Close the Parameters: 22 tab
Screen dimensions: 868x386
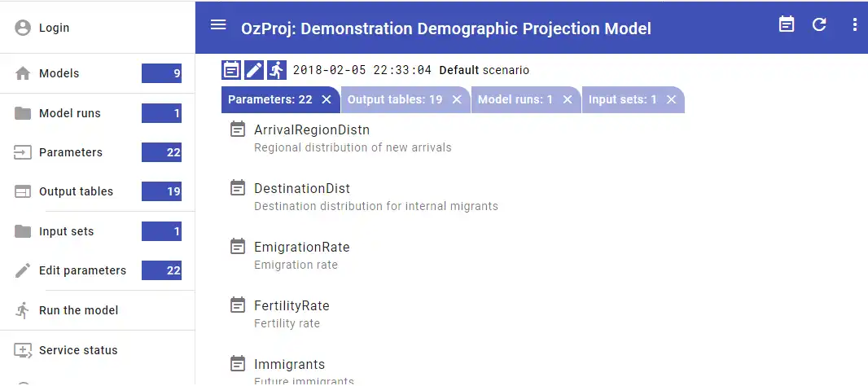327,99
